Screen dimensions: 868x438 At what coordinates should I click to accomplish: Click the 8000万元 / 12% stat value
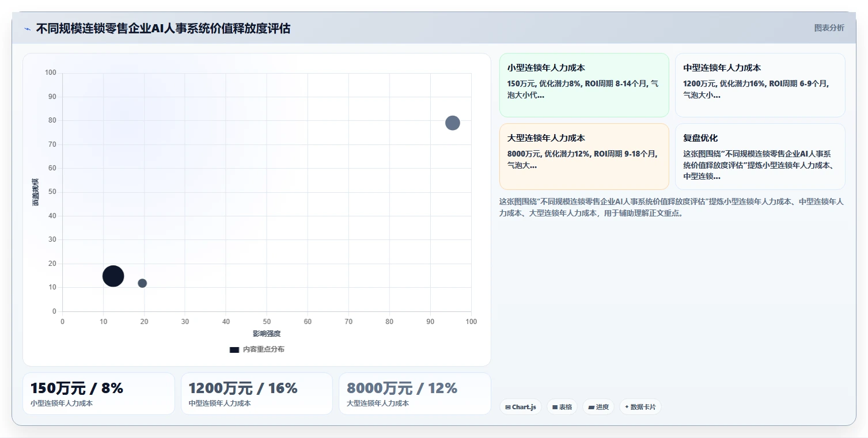[402, 389]
